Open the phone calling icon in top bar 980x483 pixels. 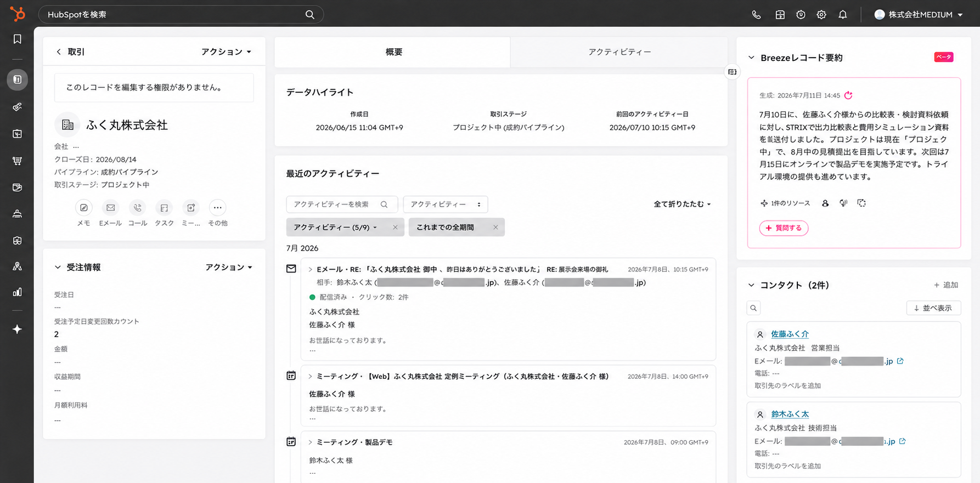click(756, 15)
